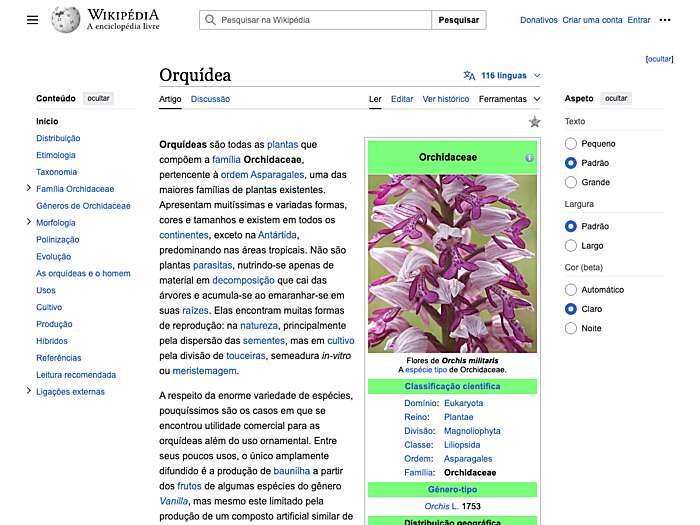Image resolution: width=700 pixels, height=525 pixels.
Task: Go to Usos section
Action: point(46,290)
